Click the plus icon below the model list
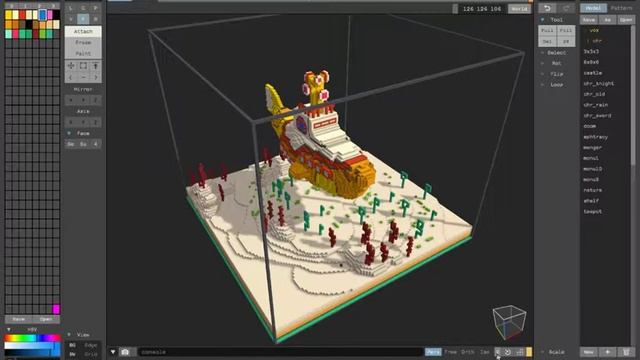This screenshot has width=640, height=360. tap(607, 352)
